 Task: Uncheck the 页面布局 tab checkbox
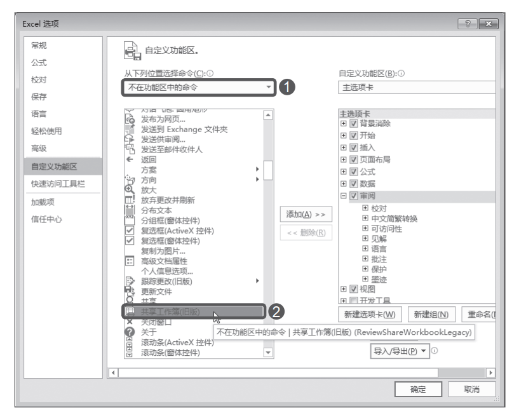click(354, 159)
